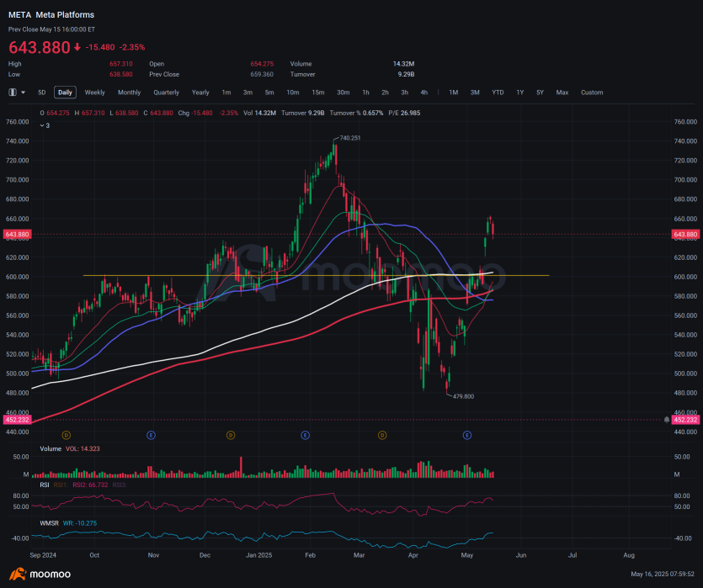Open the earnings marker near May 2025
This screenshot has height=588, width=703.
(467, 435)
